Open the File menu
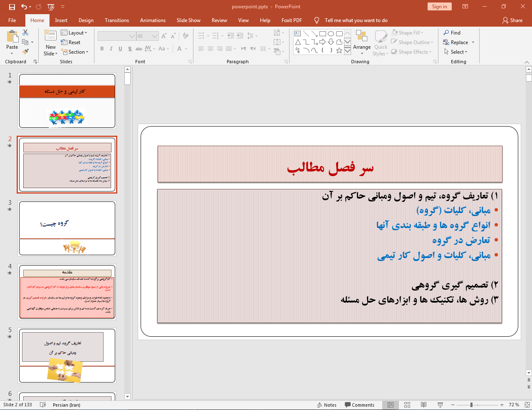The image size is (532, 410). 12,20
